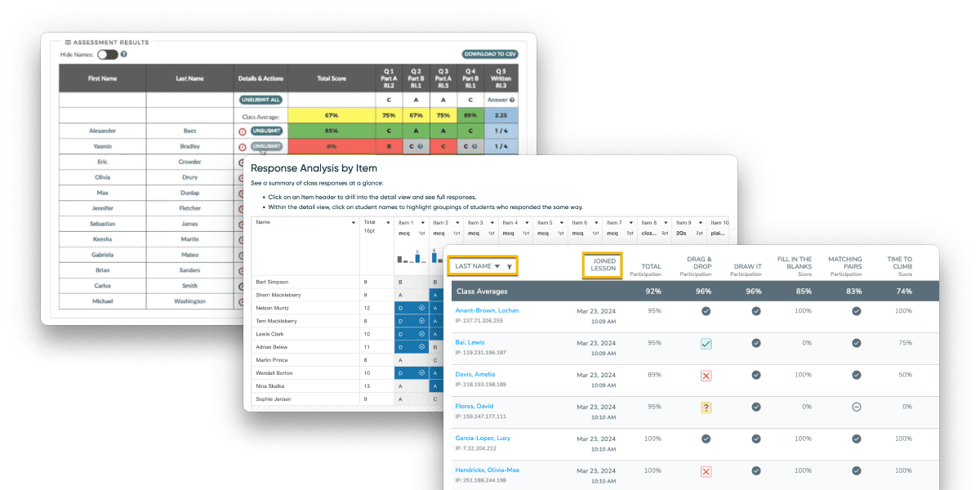The image size is (980, 490).
Task: Click info icon in Yasmin's Q4 cell
Action: click(x=474, y=147)
